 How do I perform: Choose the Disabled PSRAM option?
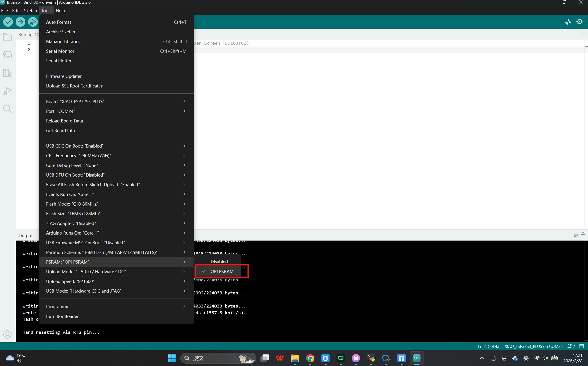[219, 262]
